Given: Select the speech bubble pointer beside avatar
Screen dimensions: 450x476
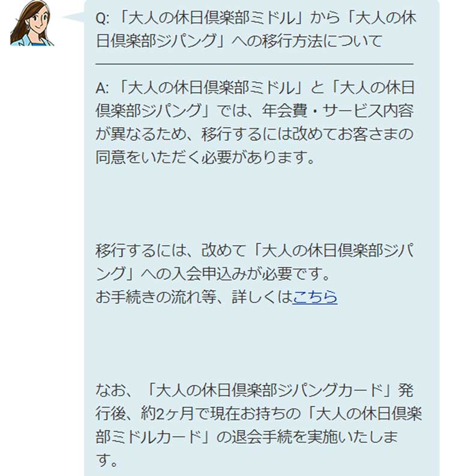Looking at the screenshot, I should pyautogui.click(x=74, y=17).
